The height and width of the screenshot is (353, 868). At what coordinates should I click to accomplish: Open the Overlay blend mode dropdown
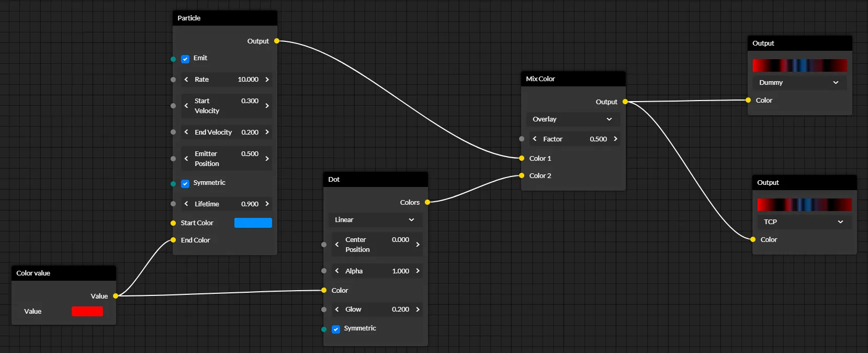(x=573, y=119)
